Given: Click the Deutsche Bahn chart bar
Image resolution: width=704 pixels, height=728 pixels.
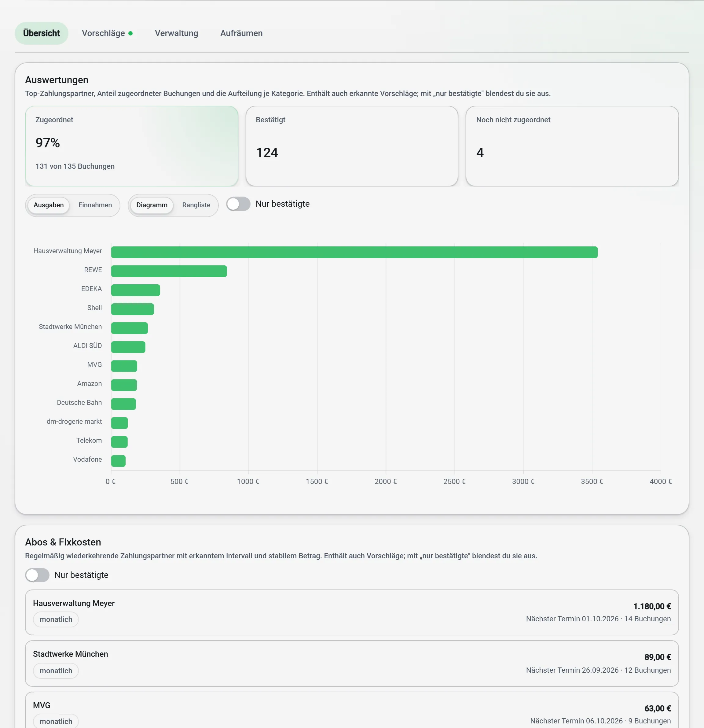Looking at the screenshot, I should (x=123, y=404).
